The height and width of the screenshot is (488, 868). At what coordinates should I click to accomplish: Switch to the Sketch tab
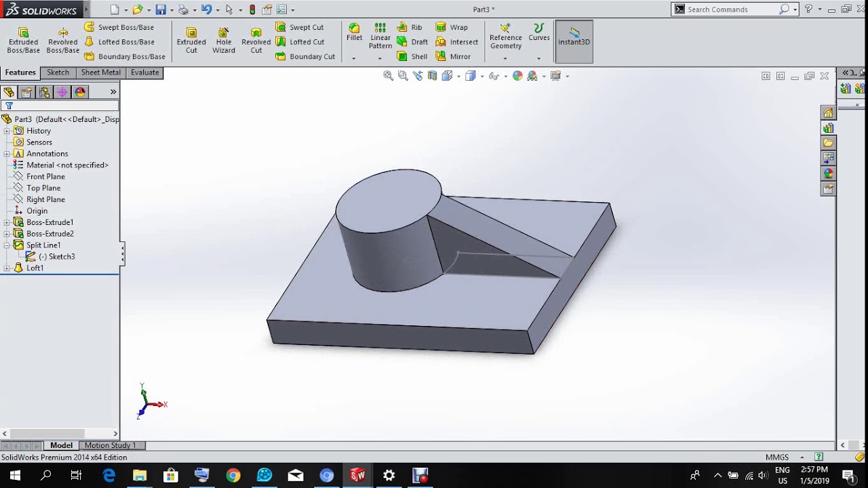(58, 73)
